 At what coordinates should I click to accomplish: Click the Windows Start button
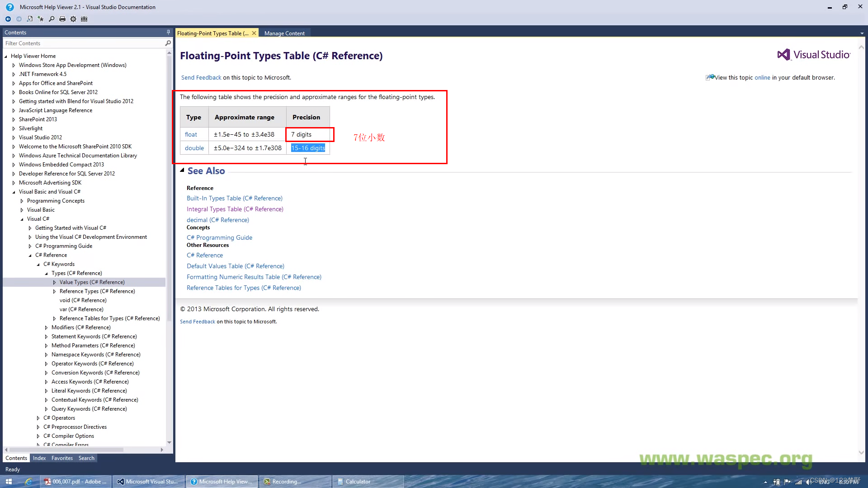pyautogui.click(x=9, y=481)
